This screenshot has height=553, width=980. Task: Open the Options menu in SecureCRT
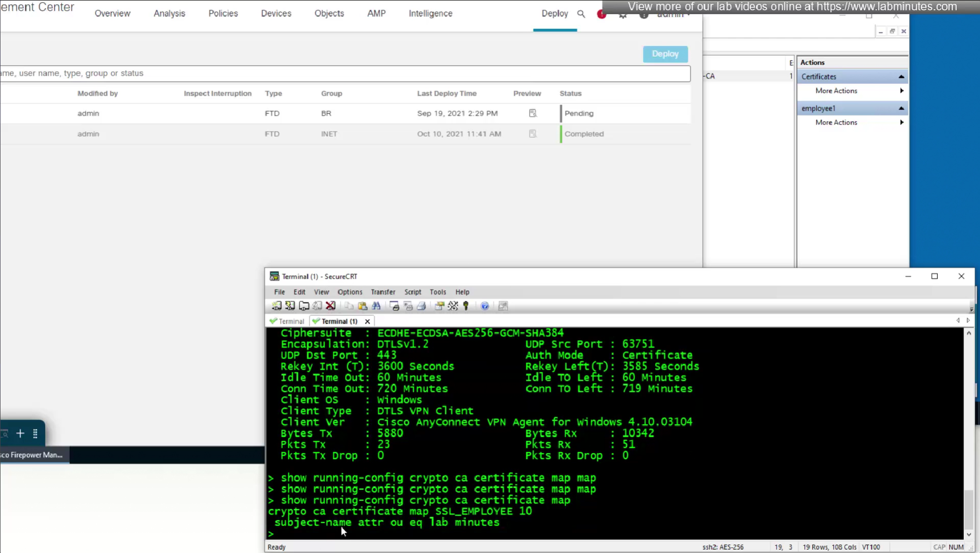click(x=350, y=292)
